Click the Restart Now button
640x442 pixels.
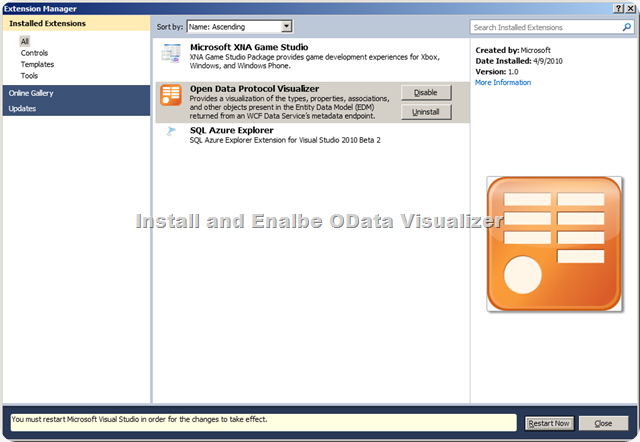pyautogui.click(x=549, y=423)
